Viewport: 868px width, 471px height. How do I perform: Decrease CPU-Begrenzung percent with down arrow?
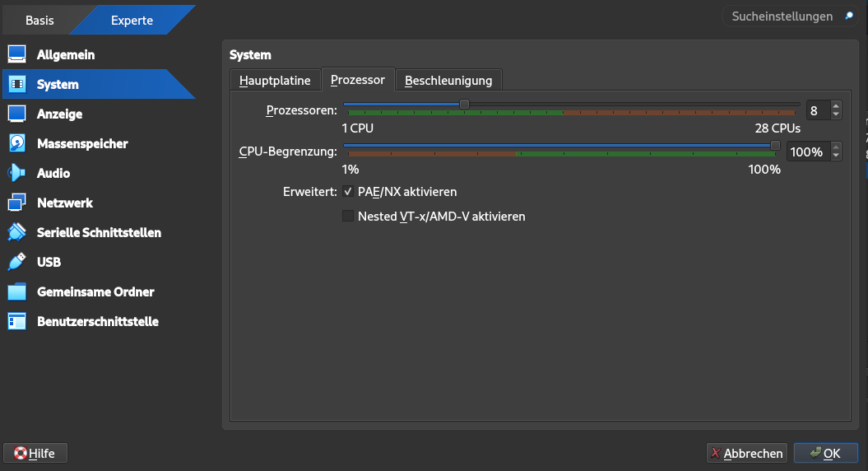836,156
